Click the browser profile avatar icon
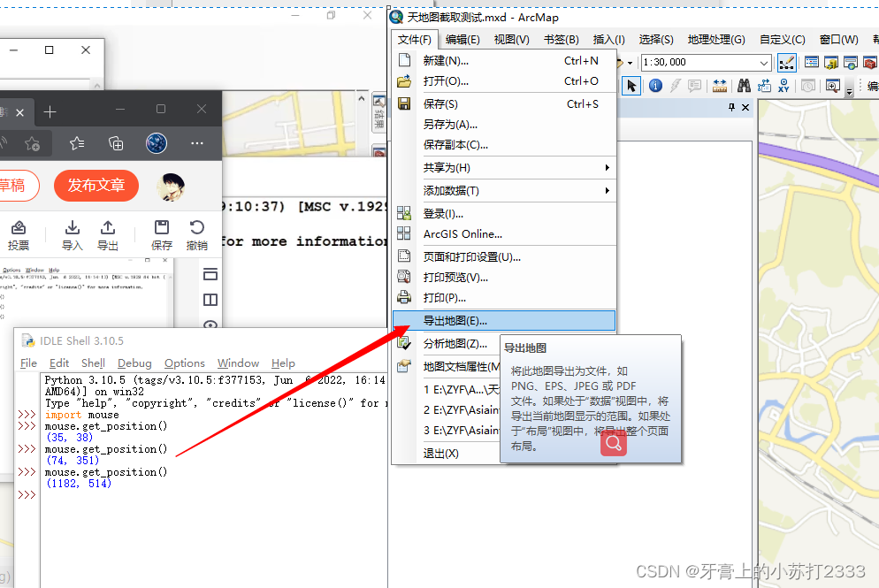 (157, 143)
